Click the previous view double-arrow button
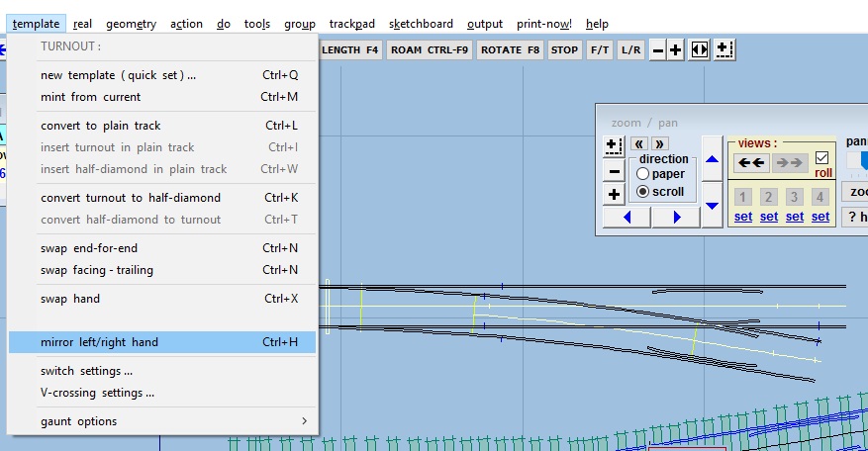 [x=751, y=163]
